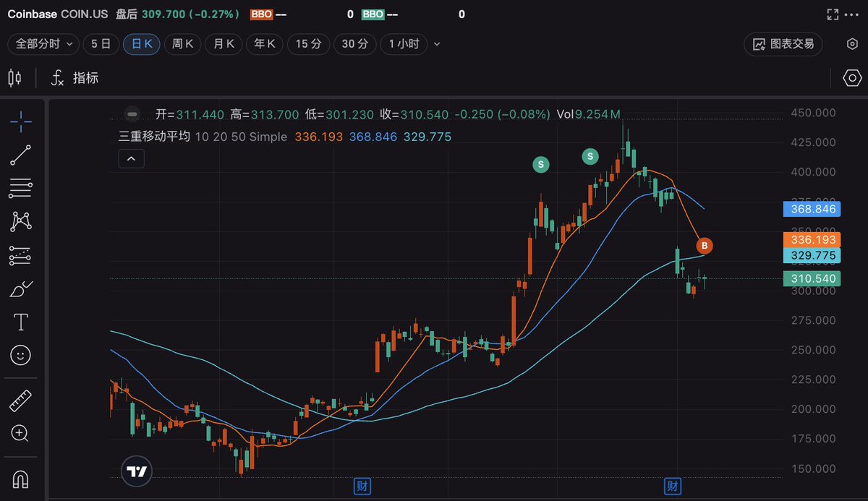Switch to the 30分 timeframe

click(354, 44)
